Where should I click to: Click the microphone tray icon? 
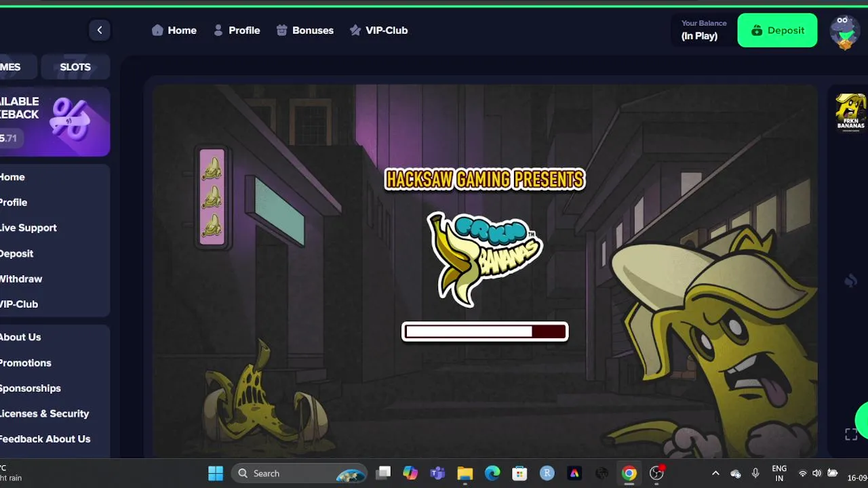pos(755,473)
